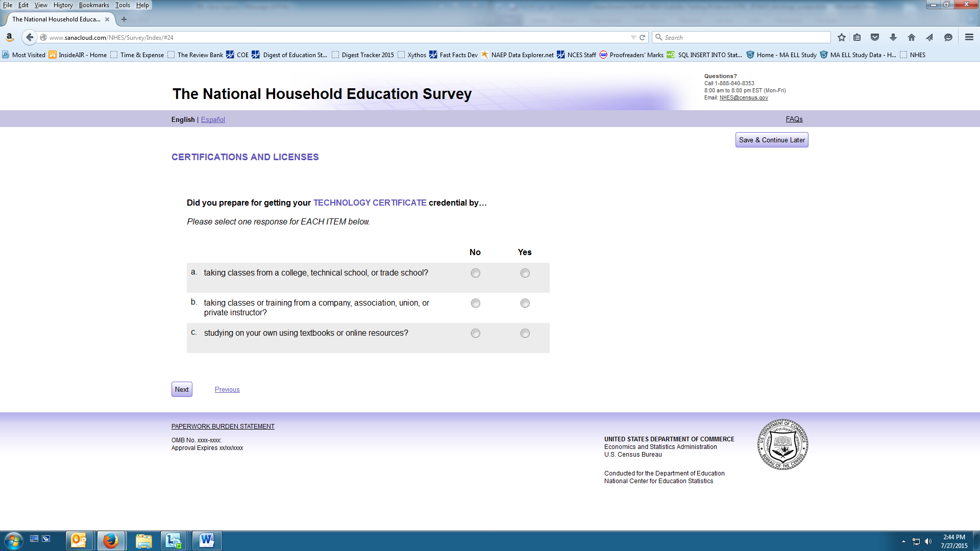The image size is (980, 551).
Task: Bookmark this page with star icon
Action: [842, 37]
